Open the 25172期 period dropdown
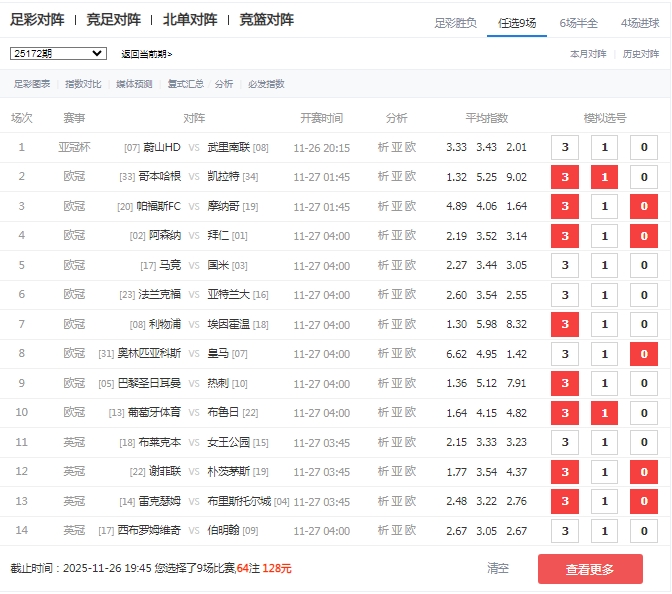 [58, 54]
